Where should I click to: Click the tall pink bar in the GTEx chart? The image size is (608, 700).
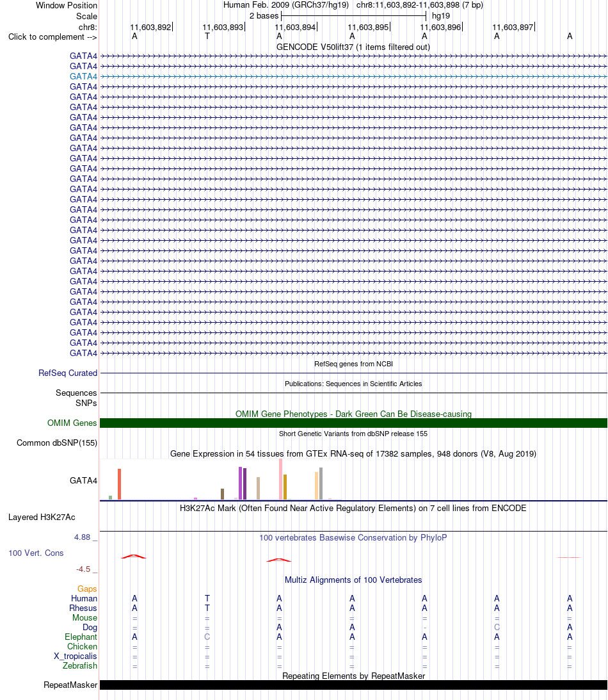[280, 479]
